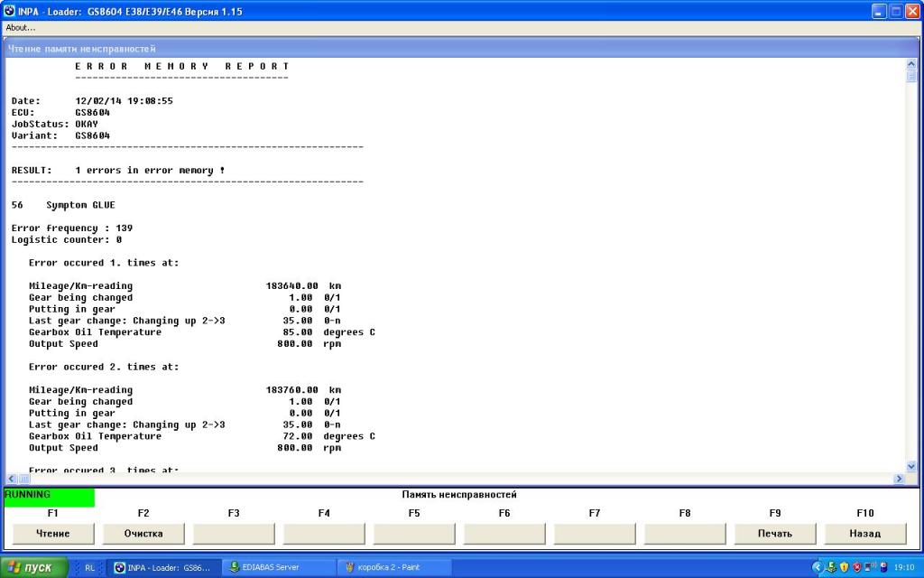924x578 pixels.
Task: Click the INPA Loader taskbar item
Action: point(164,567)
